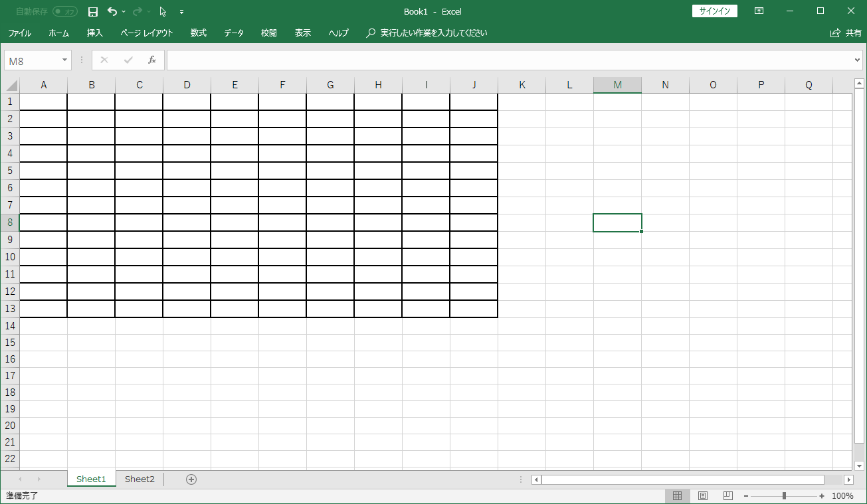This screenshot has width=867, height=504.
Task: Click next sheet navigation arrow
Action: (39, 479)
